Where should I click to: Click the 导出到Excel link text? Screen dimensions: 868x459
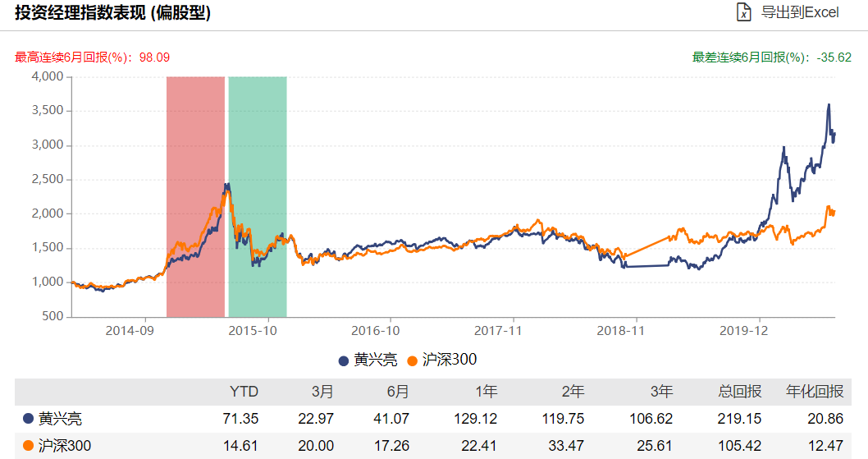pos(801,12)
